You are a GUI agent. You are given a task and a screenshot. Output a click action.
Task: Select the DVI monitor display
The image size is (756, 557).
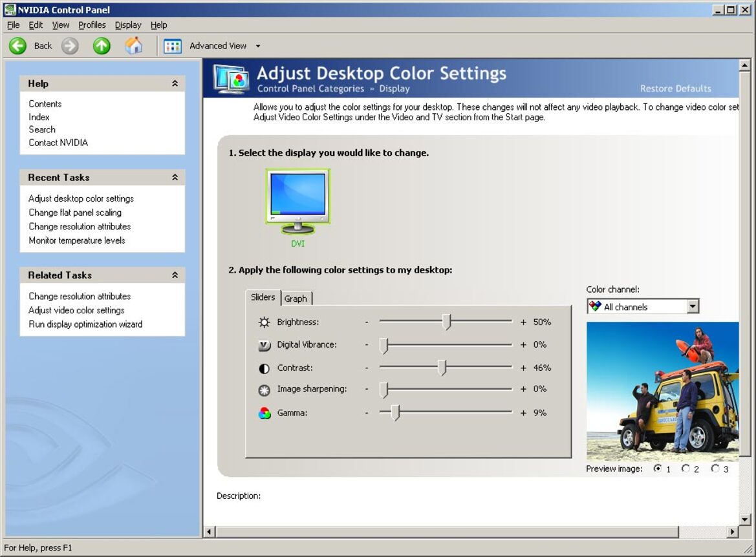pyautogui.click(x=298, y=202)
